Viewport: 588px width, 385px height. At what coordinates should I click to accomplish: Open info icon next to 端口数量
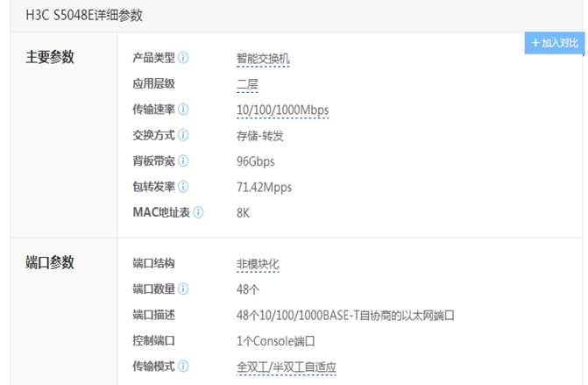coord(183,289)
